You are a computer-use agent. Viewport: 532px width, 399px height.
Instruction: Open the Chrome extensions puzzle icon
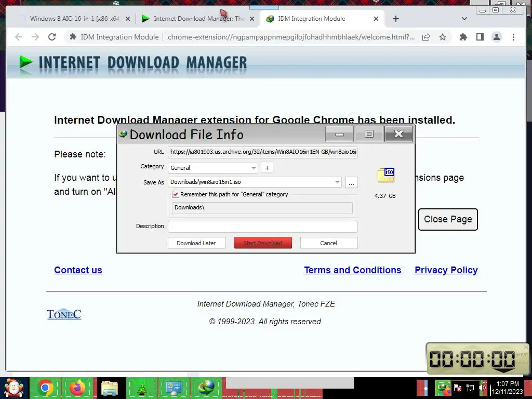pos(463,37)
